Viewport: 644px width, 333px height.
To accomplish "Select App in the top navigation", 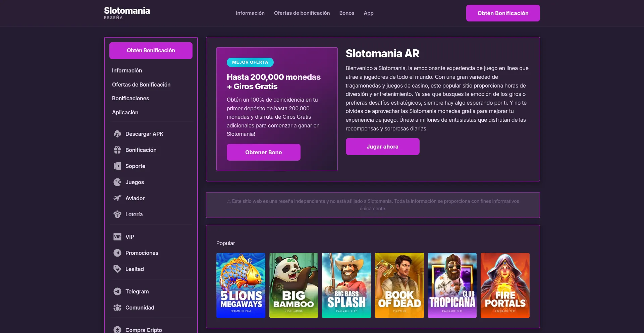I will pyautogui.click(x=369, y=13).
